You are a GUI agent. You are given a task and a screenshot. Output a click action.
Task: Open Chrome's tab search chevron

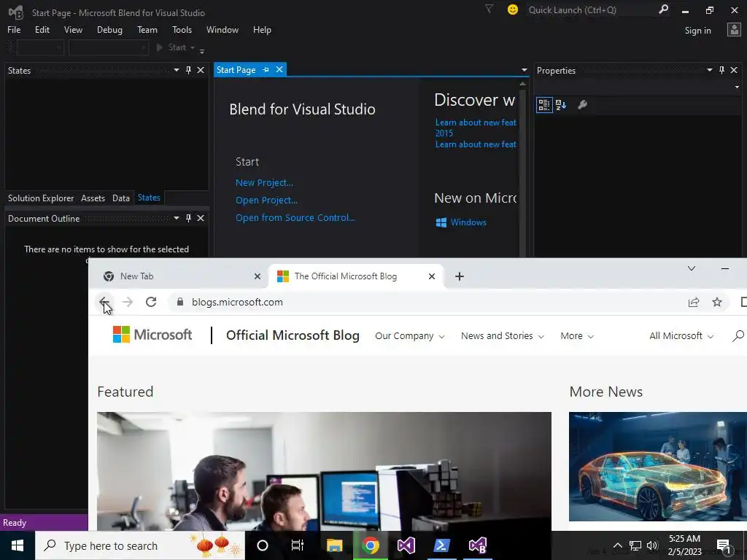click(x=692, y=268)
